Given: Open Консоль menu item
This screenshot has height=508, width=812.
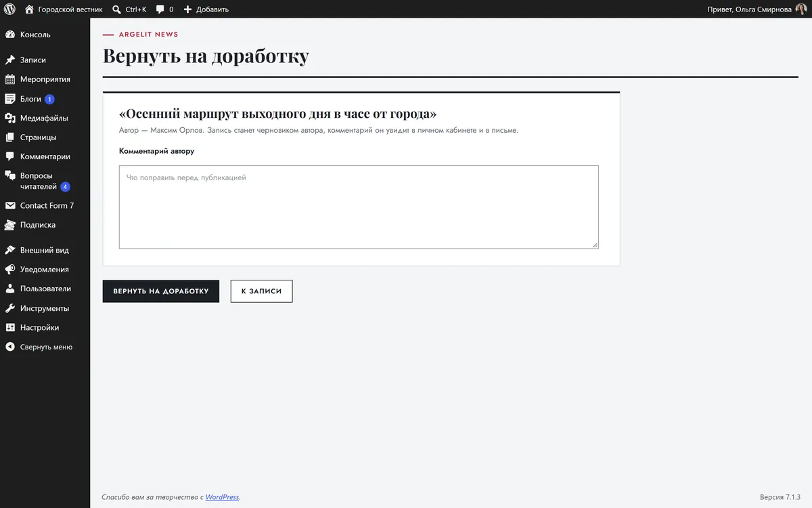Looking at the screenshot, I should pos(45,35).
